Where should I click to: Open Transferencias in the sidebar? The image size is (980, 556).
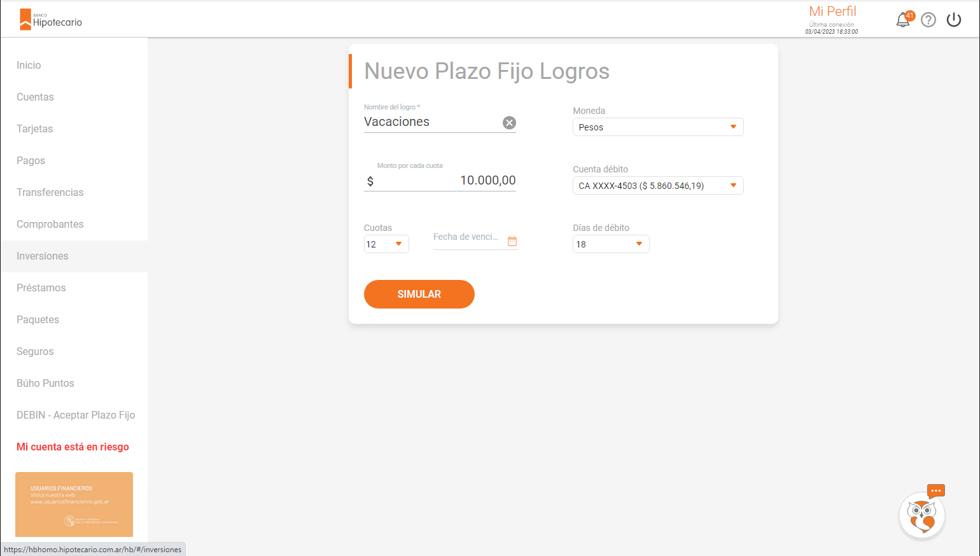click(50, 193)
